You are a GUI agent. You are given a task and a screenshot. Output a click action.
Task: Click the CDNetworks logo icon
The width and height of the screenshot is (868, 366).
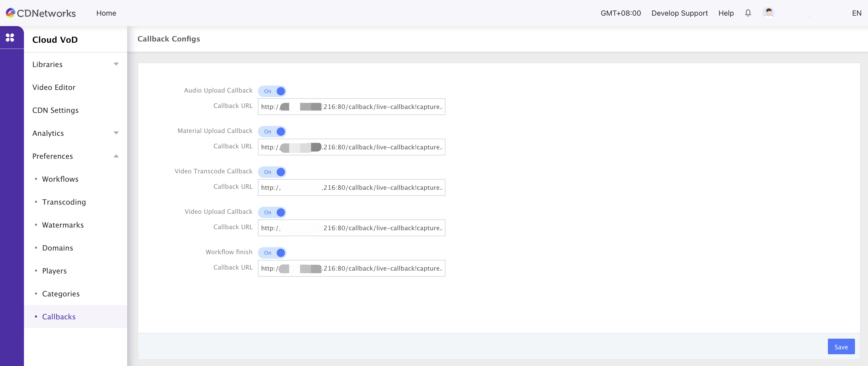point(10,13)
